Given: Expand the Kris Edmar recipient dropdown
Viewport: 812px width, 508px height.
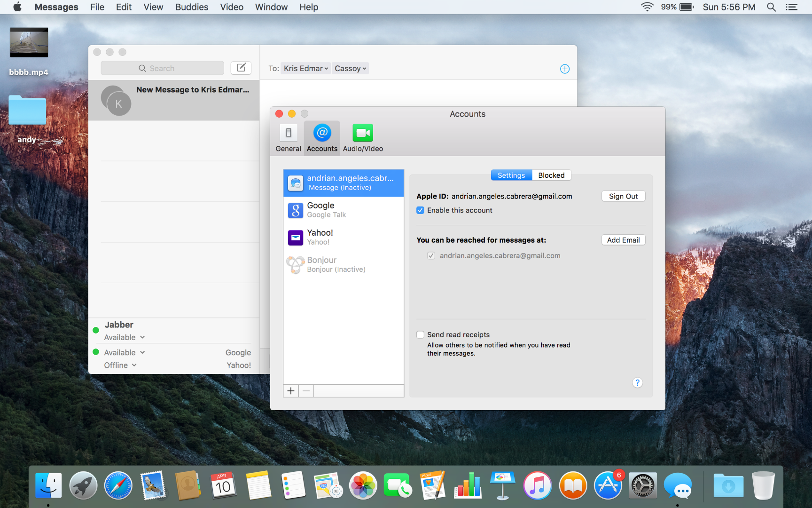Looking at the screenshot, I should (x=306, y=68).
